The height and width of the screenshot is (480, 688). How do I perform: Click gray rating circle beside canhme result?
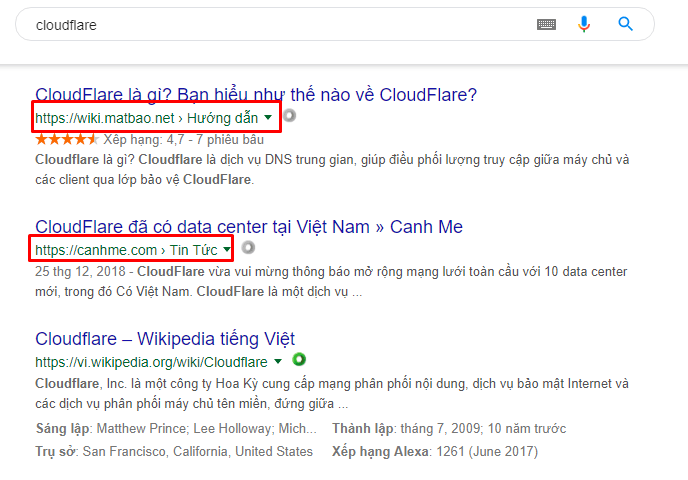(248, 248)
